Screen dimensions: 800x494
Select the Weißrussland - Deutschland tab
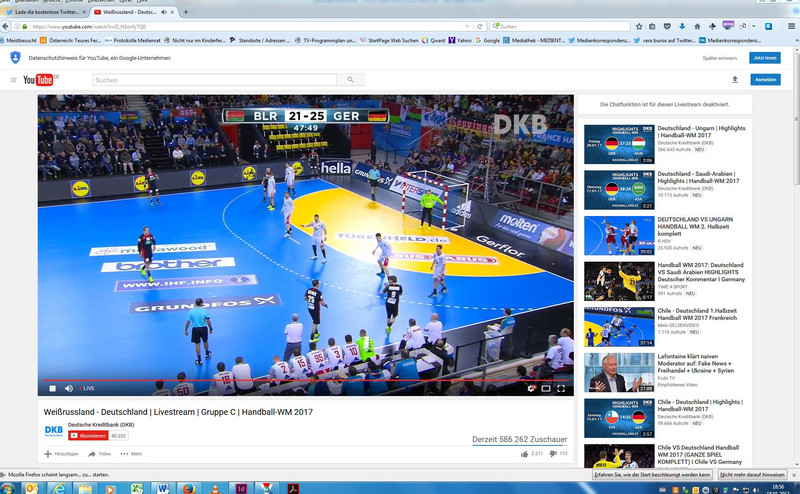(x=129, y=12)
